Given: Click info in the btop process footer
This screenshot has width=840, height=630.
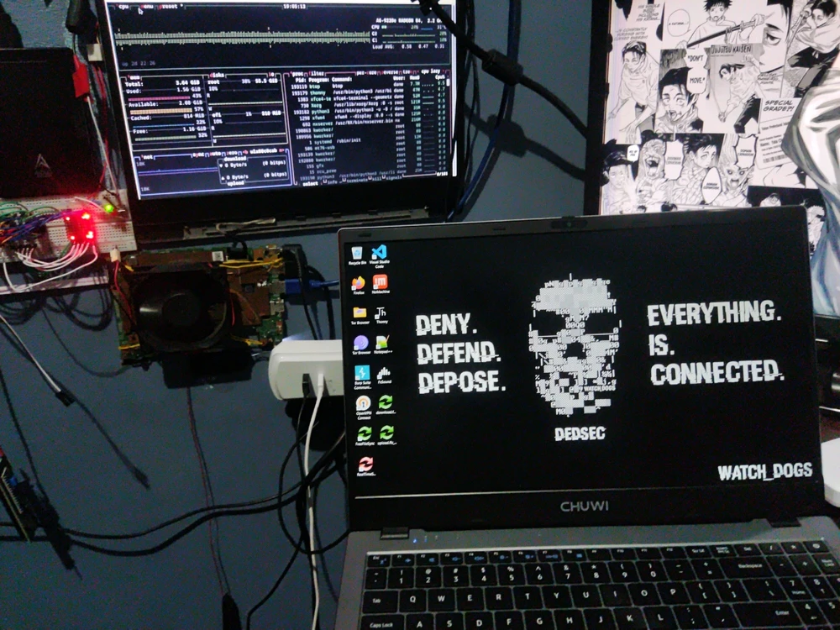Looking at the screenshot, I should [333, 181].
